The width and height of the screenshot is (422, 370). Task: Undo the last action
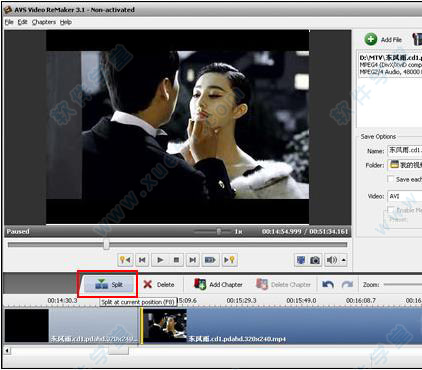[328, 284]
